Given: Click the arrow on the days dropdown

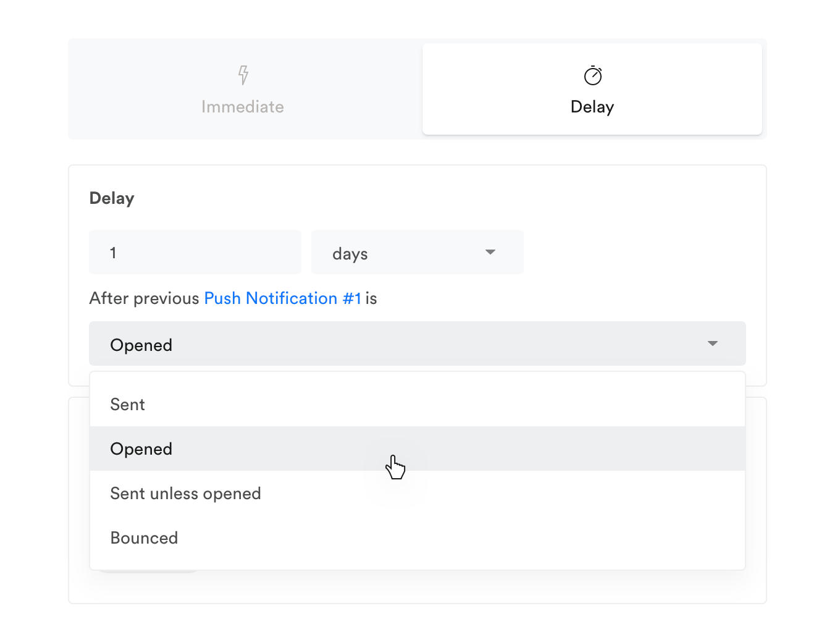Looking at the screenshot, I should pyautogui.click(x=490, y=252).
